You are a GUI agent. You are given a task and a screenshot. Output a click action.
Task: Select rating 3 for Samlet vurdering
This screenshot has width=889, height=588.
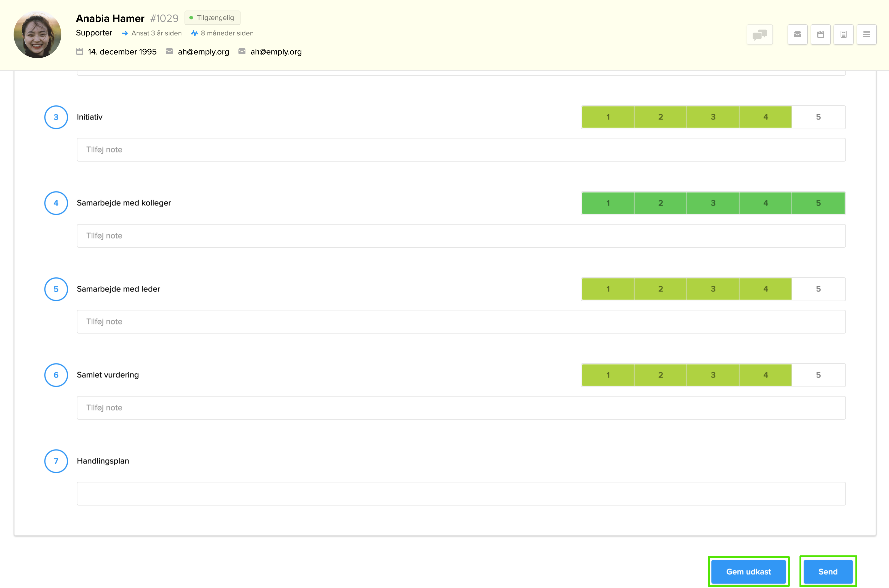[x=713, y=375]
